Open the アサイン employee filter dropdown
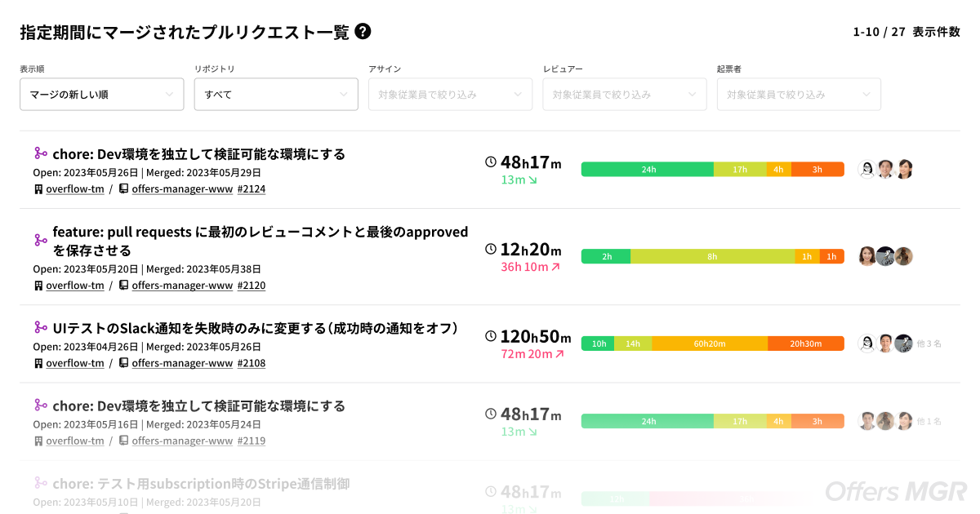Image resolution: width=980 pixels, height=514 pixels. [x=450, y=95]
